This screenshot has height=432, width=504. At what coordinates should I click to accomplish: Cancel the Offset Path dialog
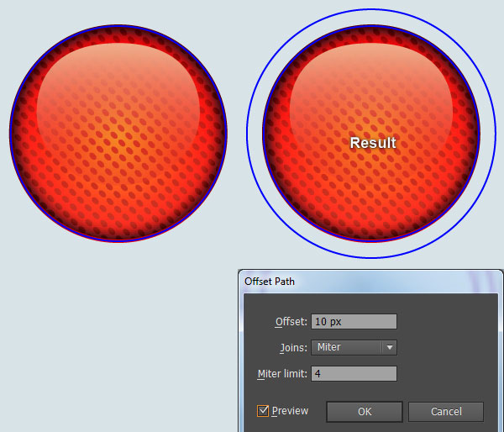(446, 412)
